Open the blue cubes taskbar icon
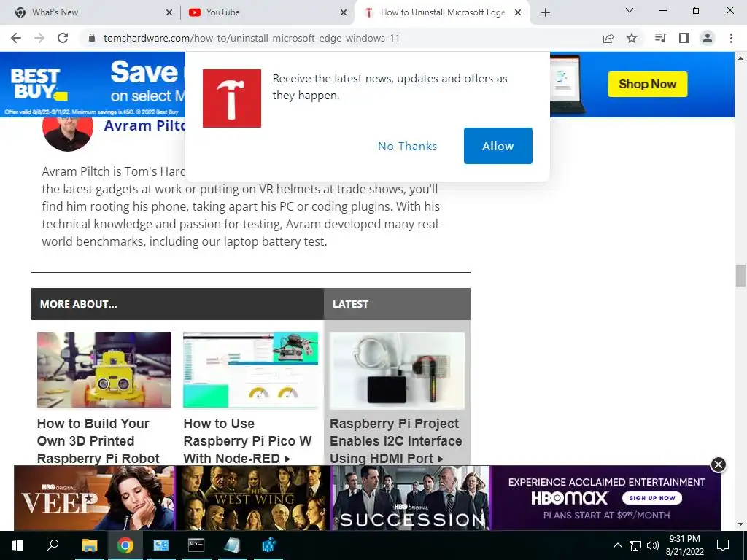747x560 pixels. click(268, 545)
